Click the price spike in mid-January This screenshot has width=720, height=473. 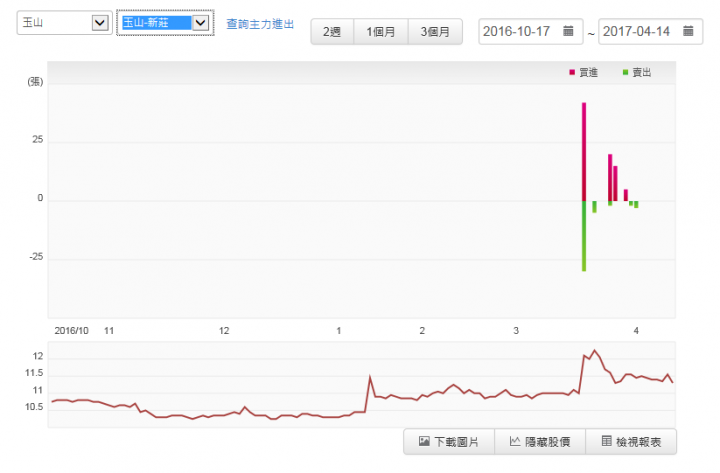(x=370, y=377)
